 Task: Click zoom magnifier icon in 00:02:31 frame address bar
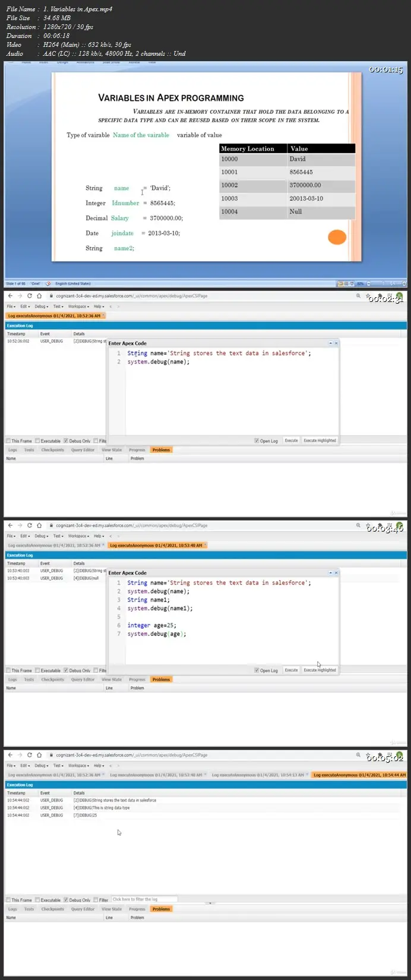click(x=359, y=295)
